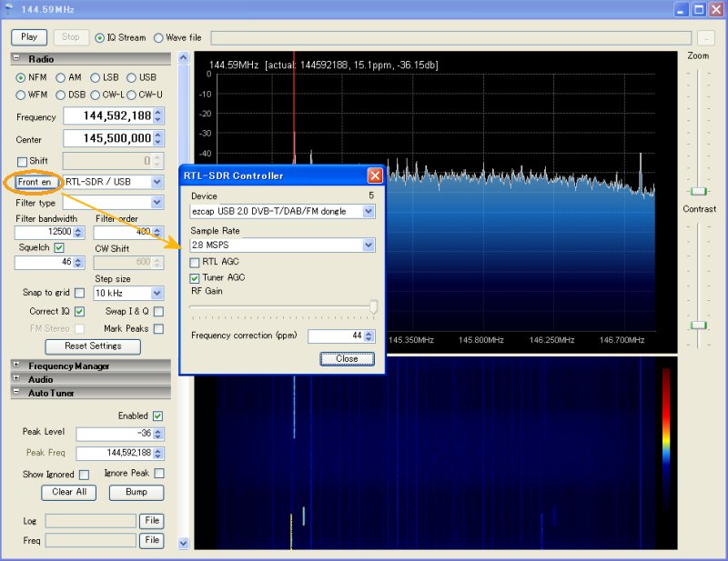Screen dimensions: 728x561
Task: Disable Tuner AGC
Action: tap(193, 277)
